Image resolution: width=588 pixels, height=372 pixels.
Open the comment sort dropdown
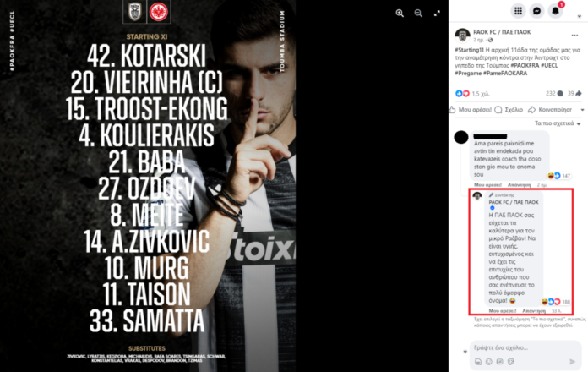[554, 123]
